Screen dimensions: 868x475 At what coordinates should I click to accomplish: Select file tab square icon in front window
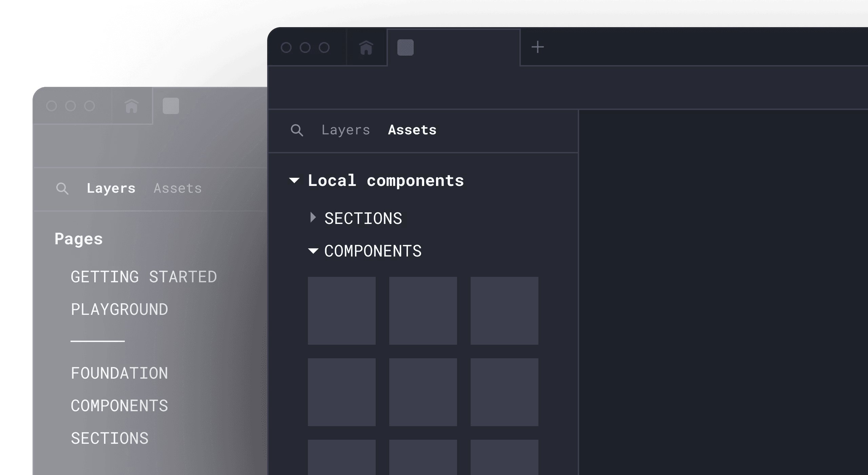[405, 47]
